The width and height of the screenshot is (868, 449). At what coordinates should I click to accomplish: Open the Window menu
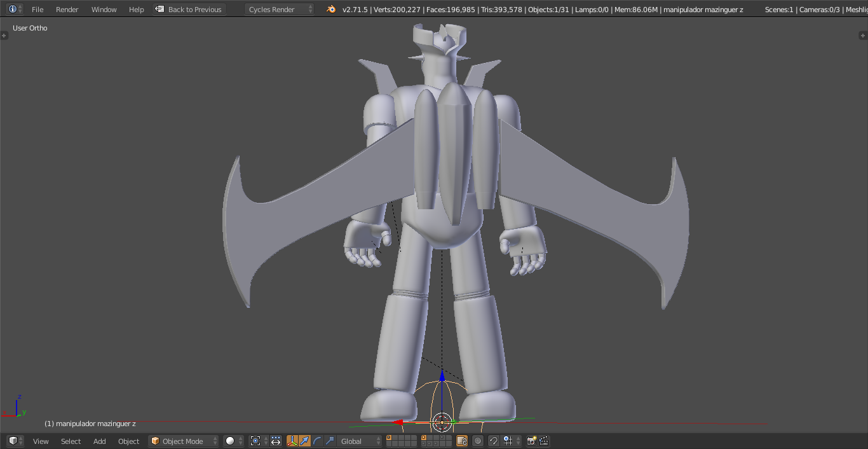[104, 9]
